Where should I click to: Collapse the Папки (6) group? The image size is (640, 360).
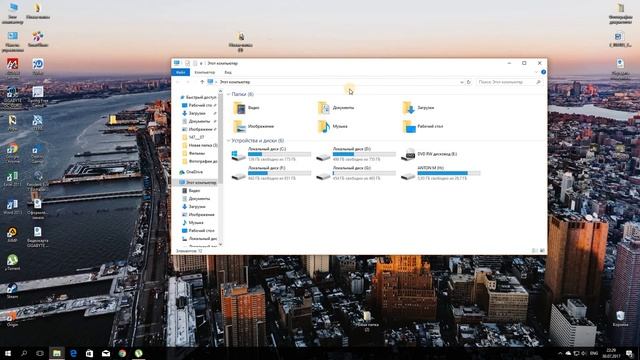(x=228, y=94)
